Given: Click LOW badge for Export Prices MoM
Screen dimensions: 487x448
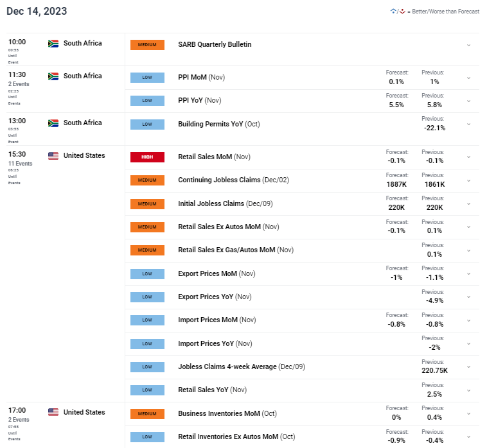Looking at the screenshot, I should point(147,274).
